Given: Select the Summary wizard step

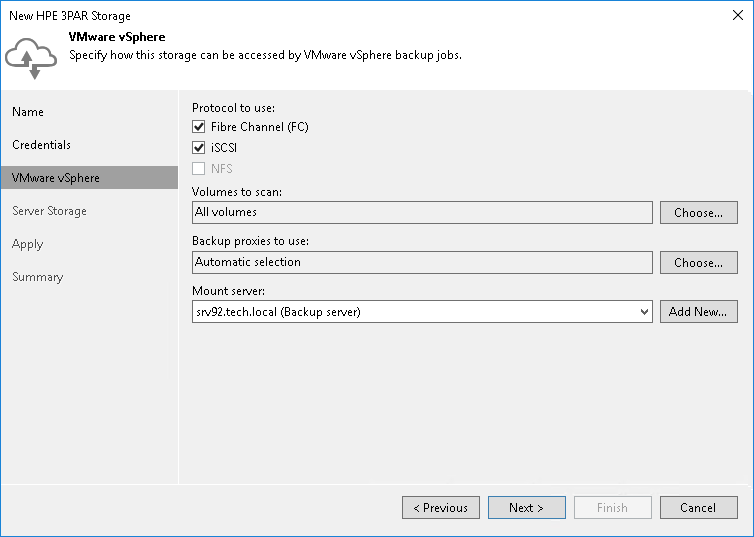Looking at the screenshot, I should [x=38, y=277].
